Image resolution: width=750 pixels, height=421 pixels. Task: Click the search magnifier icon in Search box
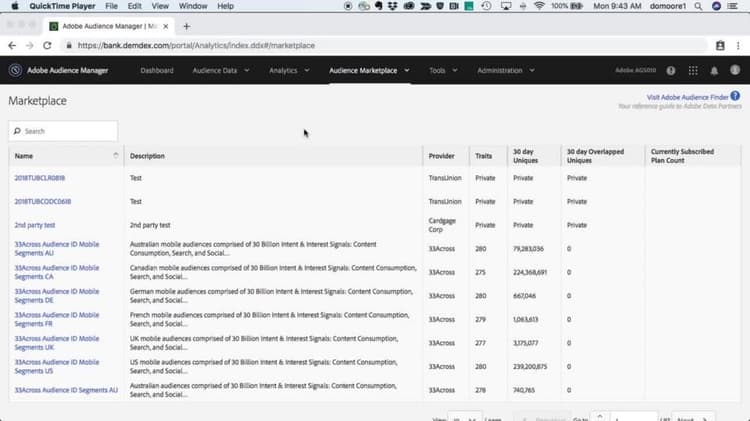coord(17,131)
